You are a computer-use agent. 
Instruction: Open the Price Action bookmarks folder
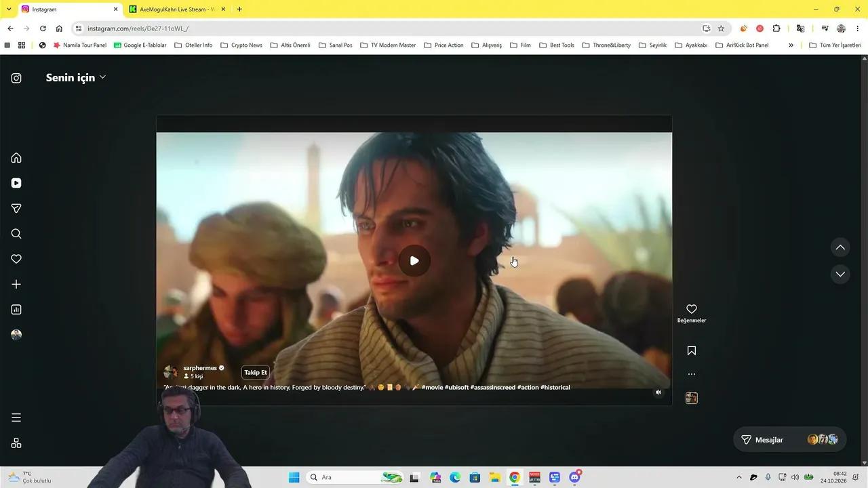pyautogui.click(x=443, y=45)
